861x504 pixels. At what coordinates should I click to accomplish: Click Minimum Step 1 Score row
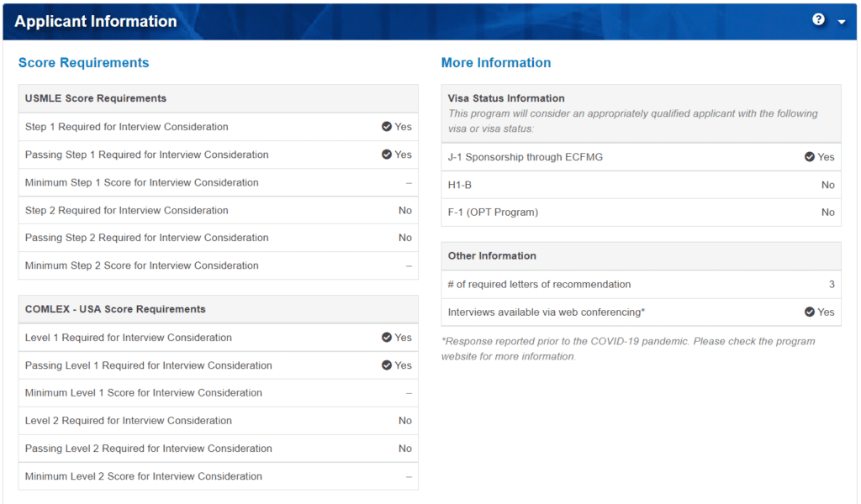(218, 182)
